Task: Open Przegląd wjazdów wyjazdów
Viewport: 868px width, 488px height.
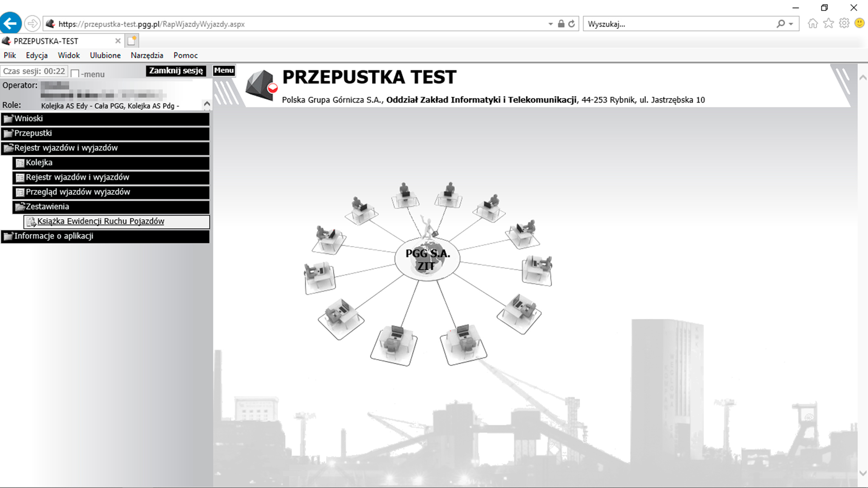Action: click(111, 192)
